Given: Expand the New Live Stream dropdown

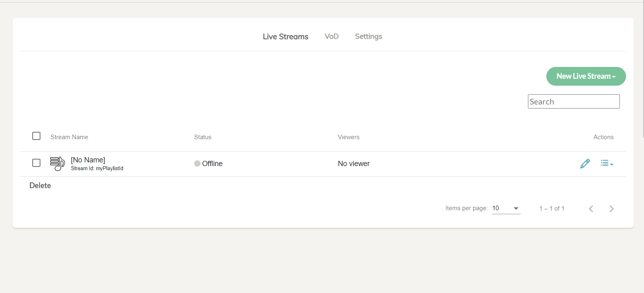Looking at the screenshot, I should pyautogui.click(x=586, y=76).
